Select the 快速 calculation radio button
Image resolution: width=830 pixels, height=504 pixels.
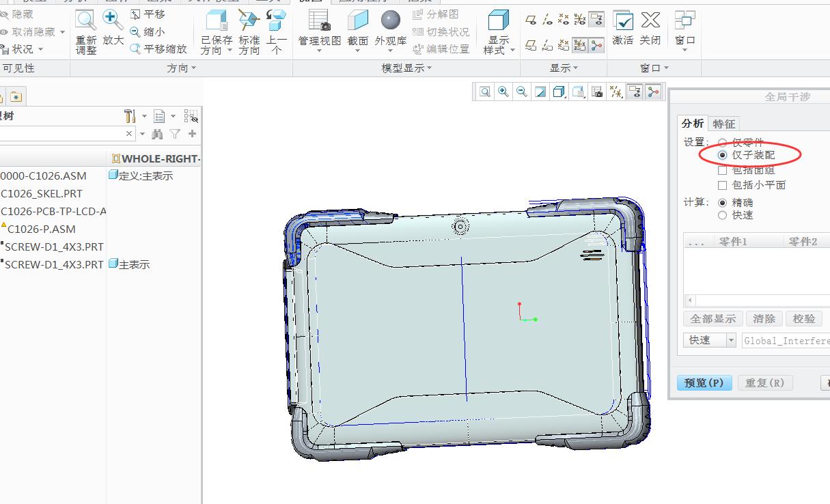tap(722, 215)
